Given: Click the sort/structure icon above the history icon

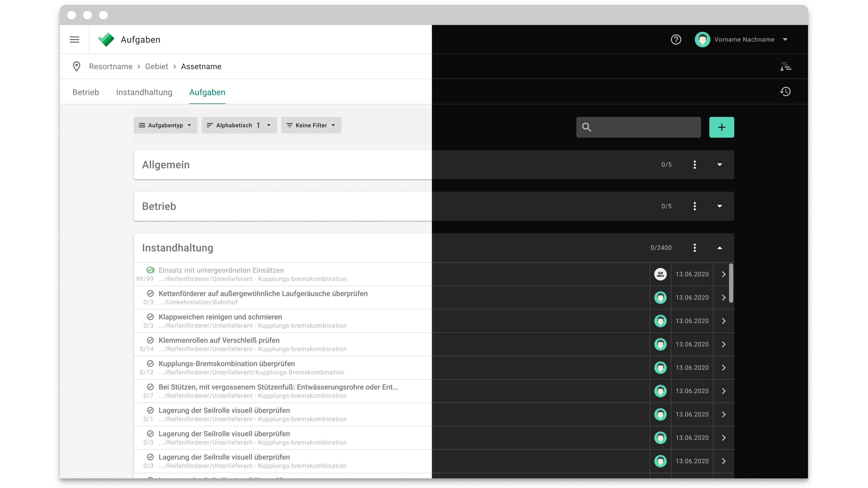Looking at the screenshot, I should [x=786, y=66].
